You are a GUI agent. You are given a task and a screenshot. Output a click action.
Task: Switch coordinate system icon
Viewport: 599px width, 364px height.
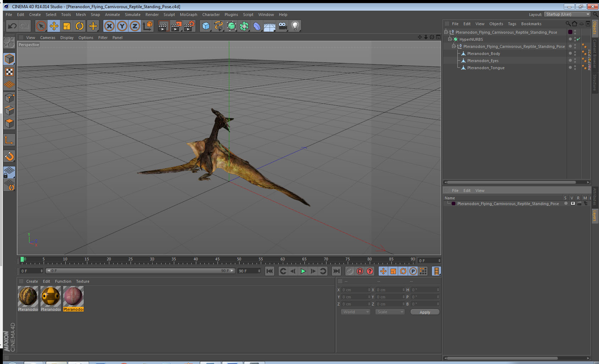pyautogui.click(x=148, y=26)
